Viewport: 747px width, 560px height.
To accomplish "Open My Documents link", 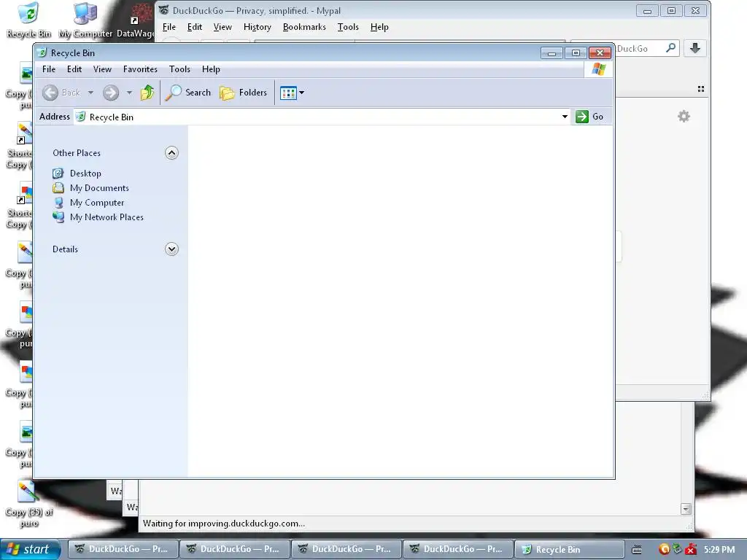I will point(99,188).
